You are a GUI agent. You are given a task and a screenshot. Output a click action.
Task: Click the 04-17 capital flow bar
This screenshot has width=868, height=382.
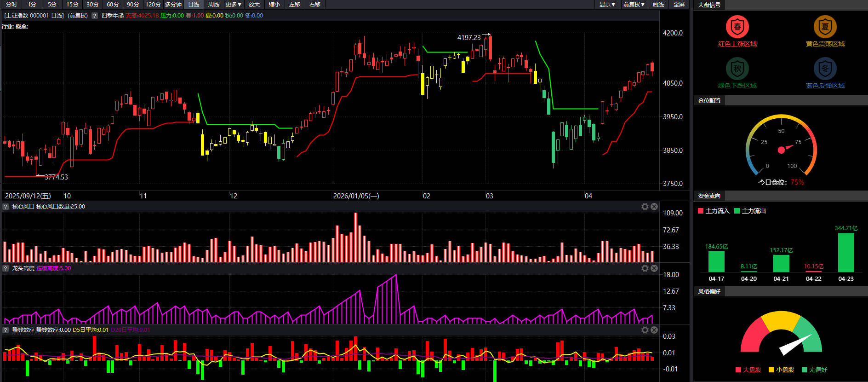(716, 261)
